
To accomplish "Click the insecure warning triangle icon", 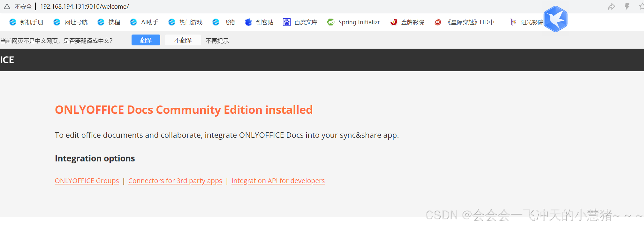I will [7, 6].
